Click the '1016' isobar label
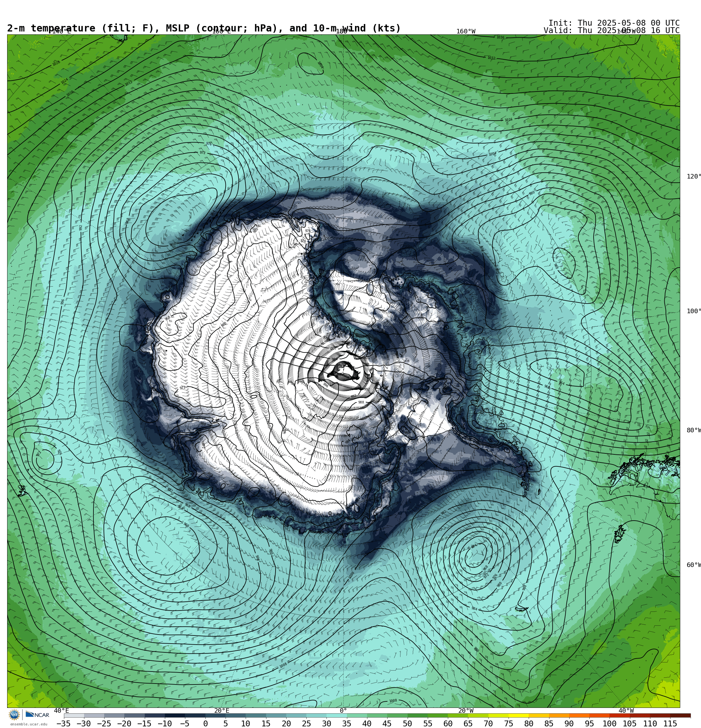Viewport: 701px width, 728px height. click(508, 119)
